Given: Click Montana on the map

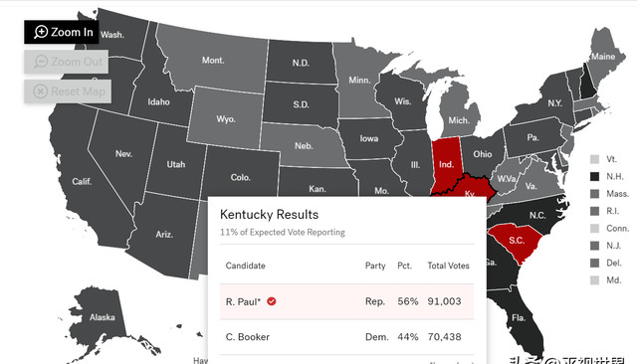Looking at the screenshot, I should (213, 59).
